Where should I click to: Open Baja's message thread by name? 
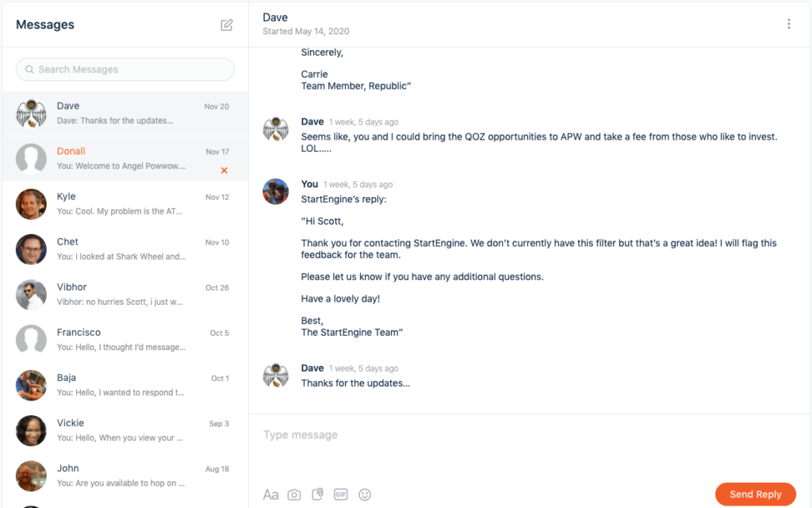point(67,377)
